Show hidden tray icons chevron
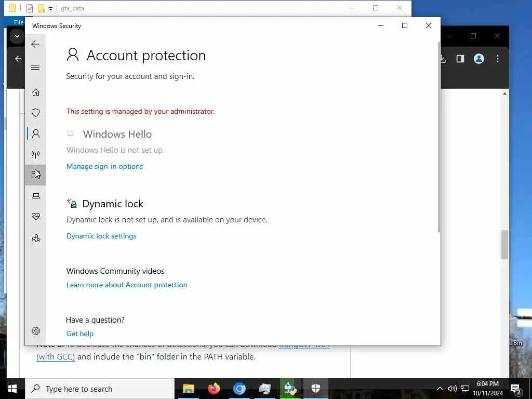This screenshot has height=399, width=532. pos(440,389)
